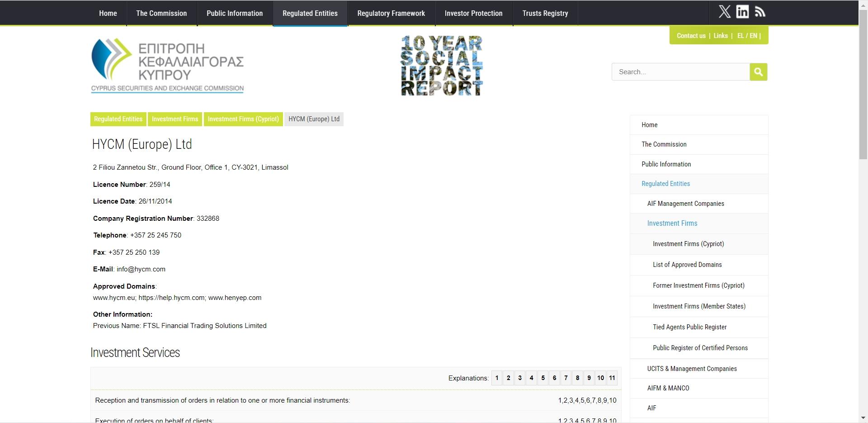Click HYCM (Europe) Ltd breadcrumb
Image resolution: width=868 pixels, height=423 pixels.
(314, 119)
